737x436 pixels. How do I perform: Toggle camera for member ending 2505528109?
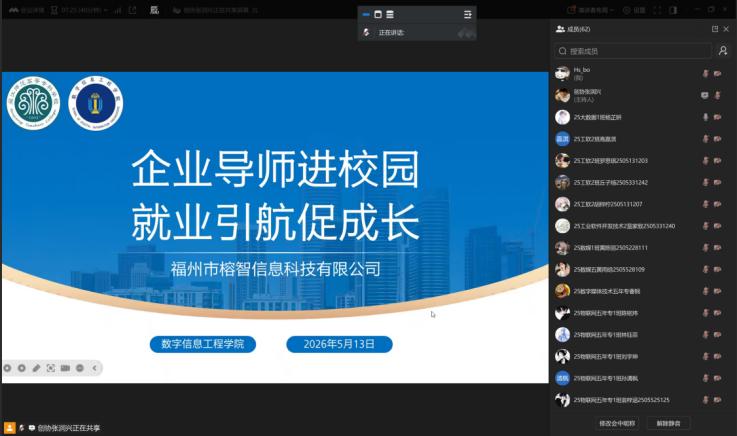click(717, 269)
